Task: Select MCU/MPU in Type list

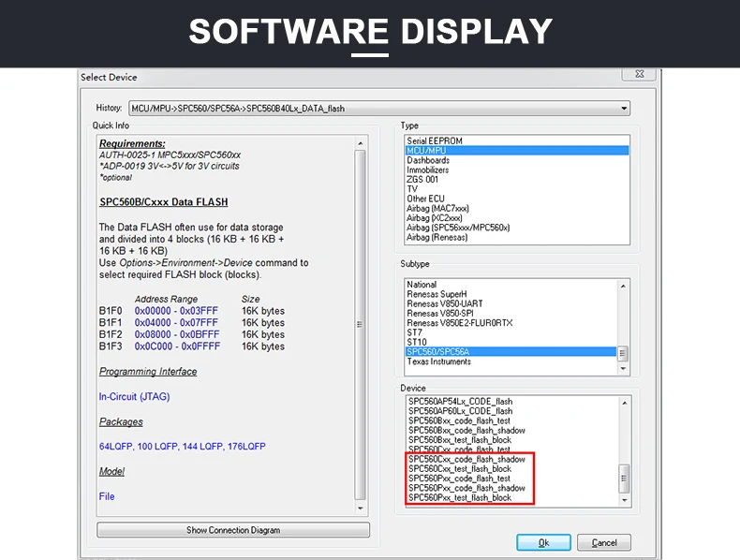Action: click(517, 151)
